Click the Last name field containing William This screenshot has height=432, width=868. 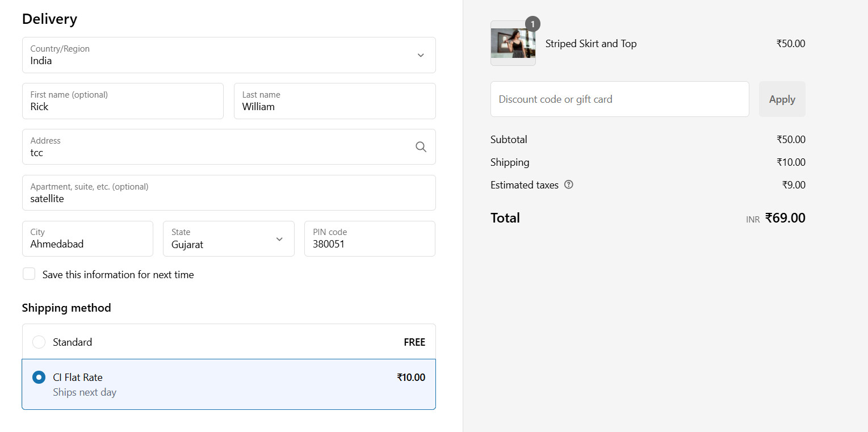335,101
